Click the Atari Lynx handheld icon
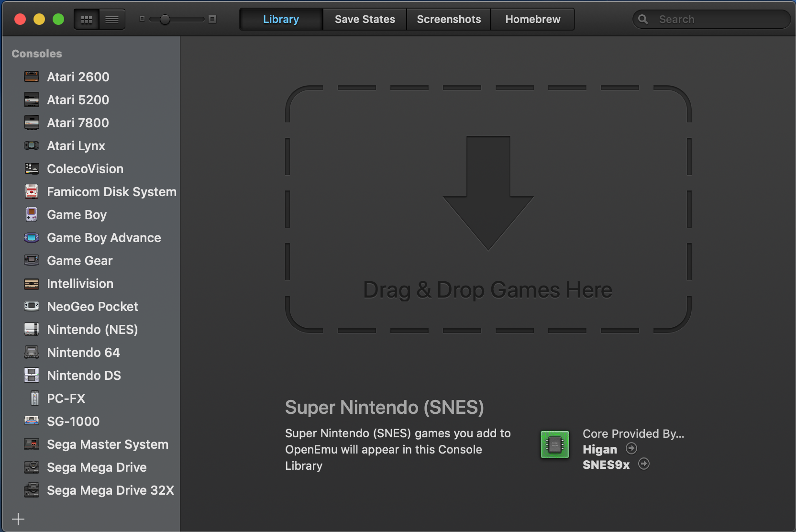The image size is (796, 532). point(32,145)
